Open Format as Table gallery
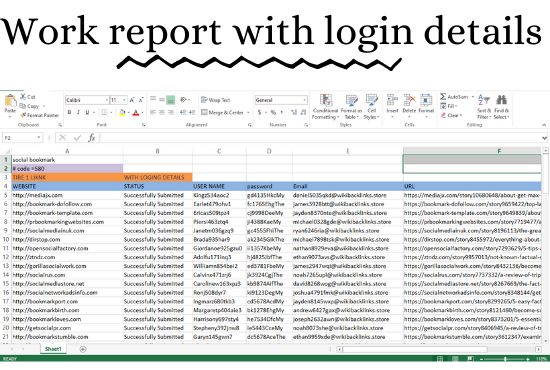 pos(351,107)
